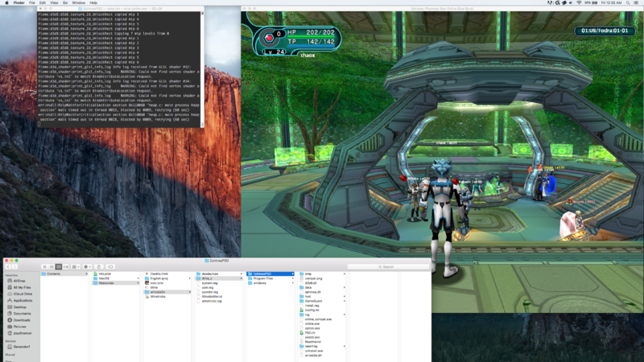Open the View menu
The width and height of the screenshot is (644, 362).
tap(54, 2)
